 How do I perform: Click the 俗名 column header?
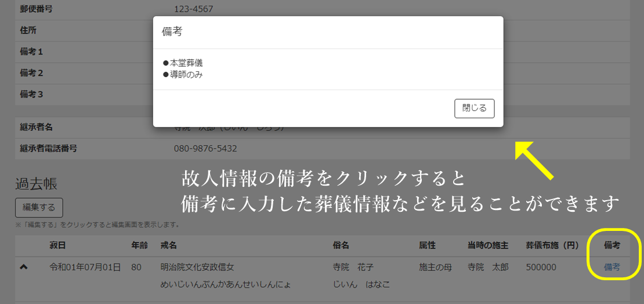tap(341, 245)
